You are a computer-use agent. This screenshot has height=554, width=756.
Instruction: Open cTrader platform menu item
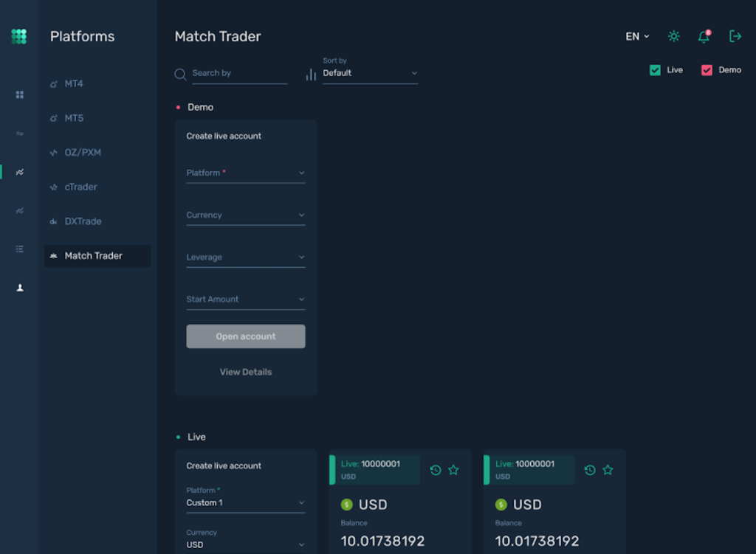80,187
